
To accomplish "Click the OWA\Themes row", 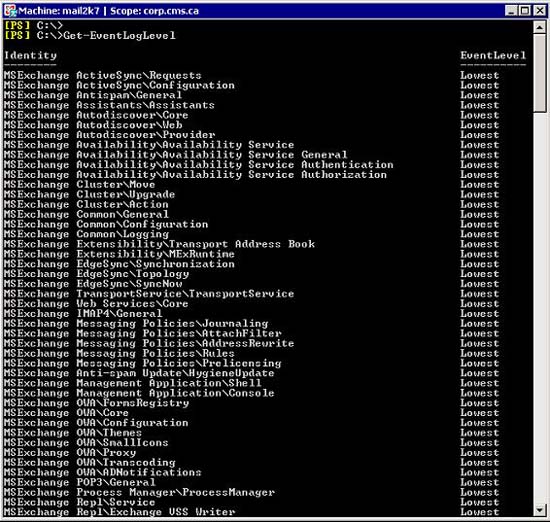I will [x=251, y=433].
